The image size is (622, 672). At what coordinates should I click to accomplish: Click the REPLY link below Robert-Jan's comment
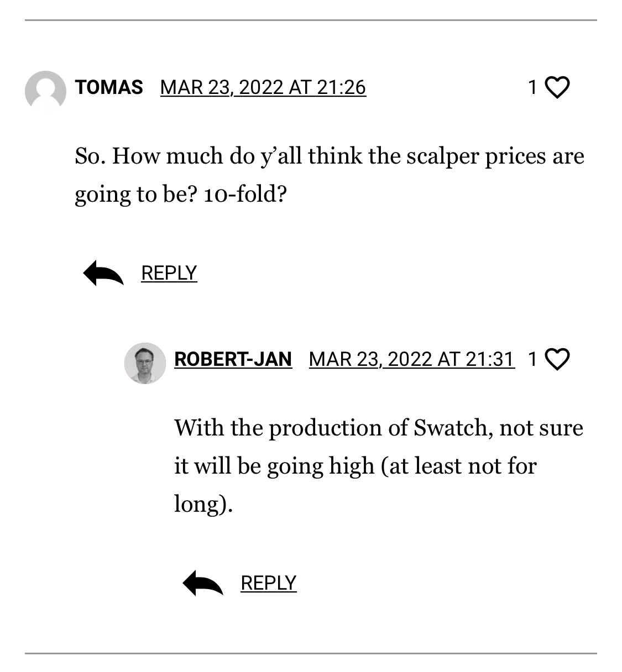[268, 583]
